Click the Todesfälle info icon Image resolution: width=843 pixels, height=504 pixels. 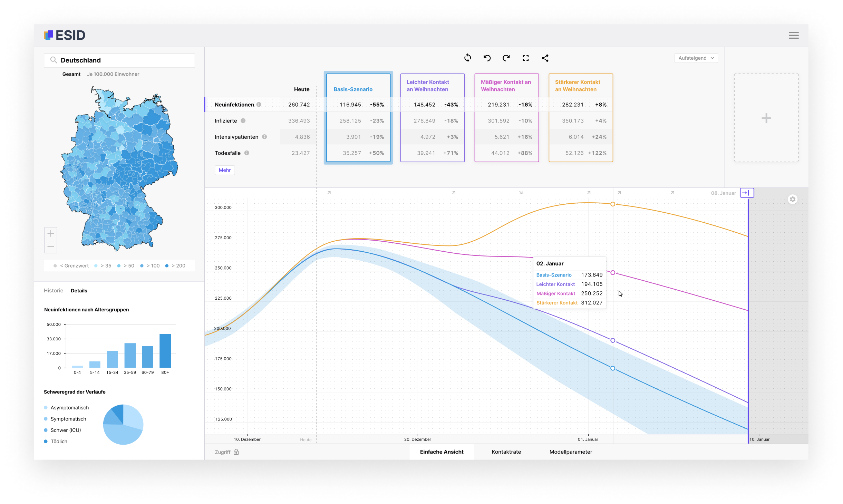(x=247, y=153)
